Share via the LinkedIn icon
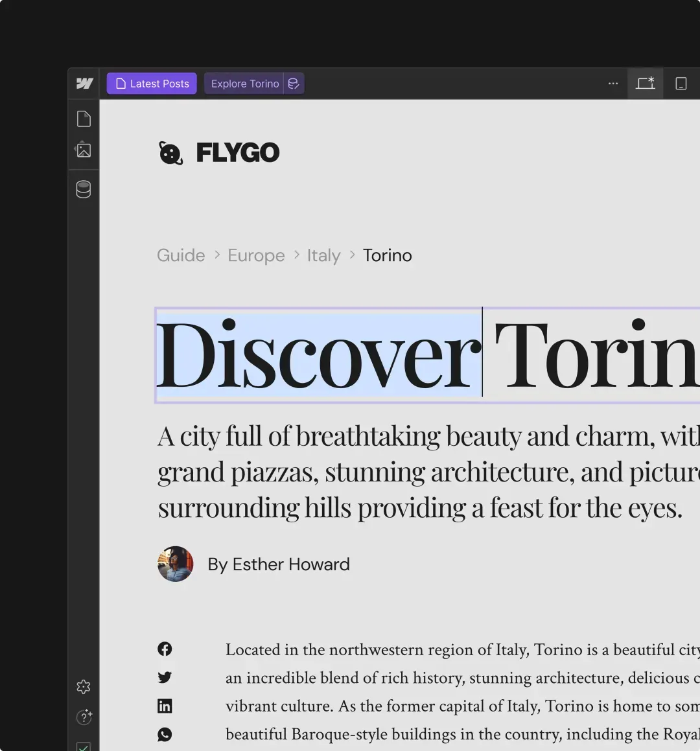The width and height of the screenshot is (700, 751). 165,706
